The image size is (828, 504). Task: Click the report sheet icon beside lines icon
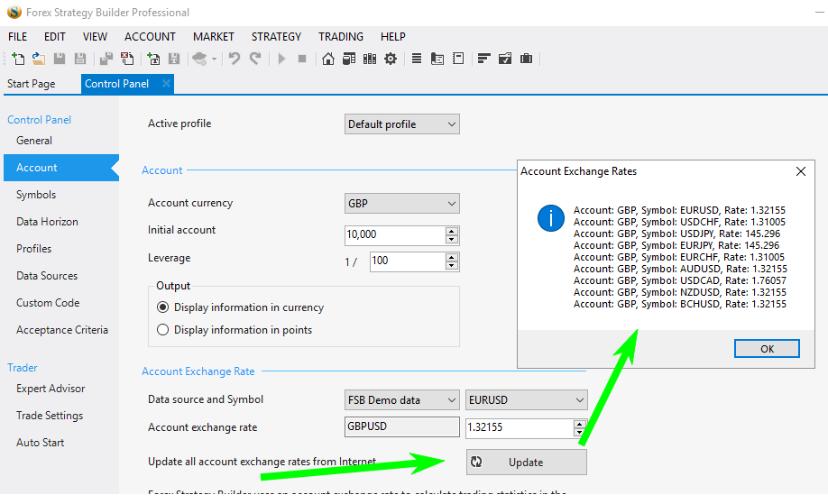point(437,59)
